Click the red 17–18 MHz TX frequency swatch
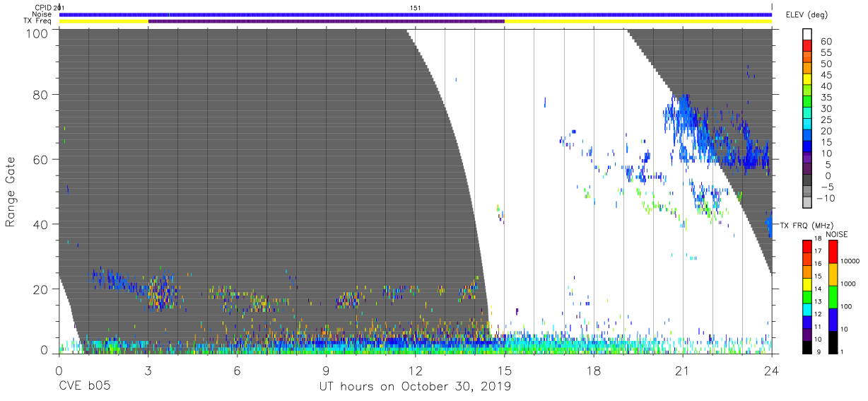The image size is (868, 401). pos(807,247)
